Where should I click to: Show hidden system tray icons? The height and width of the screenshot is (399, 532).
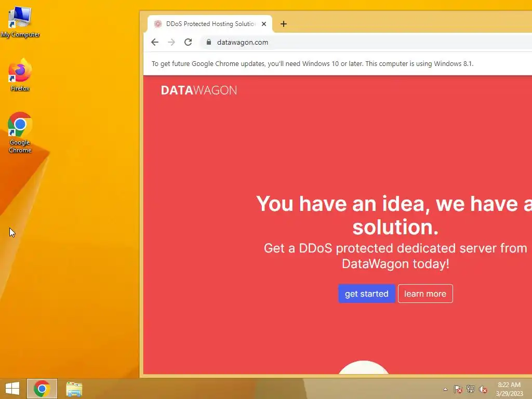(445, 389)
